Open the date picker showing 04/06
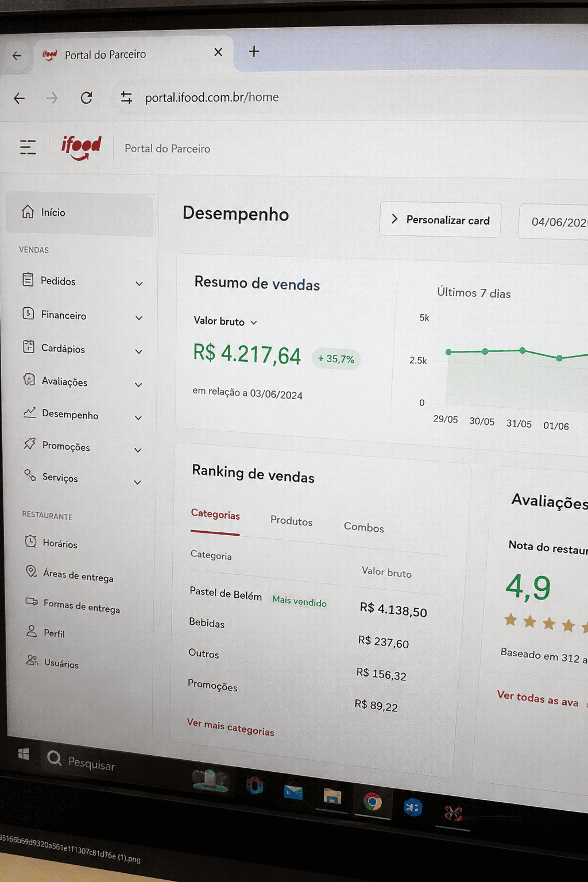Screen dimensions: 588x882 [554, 222]
